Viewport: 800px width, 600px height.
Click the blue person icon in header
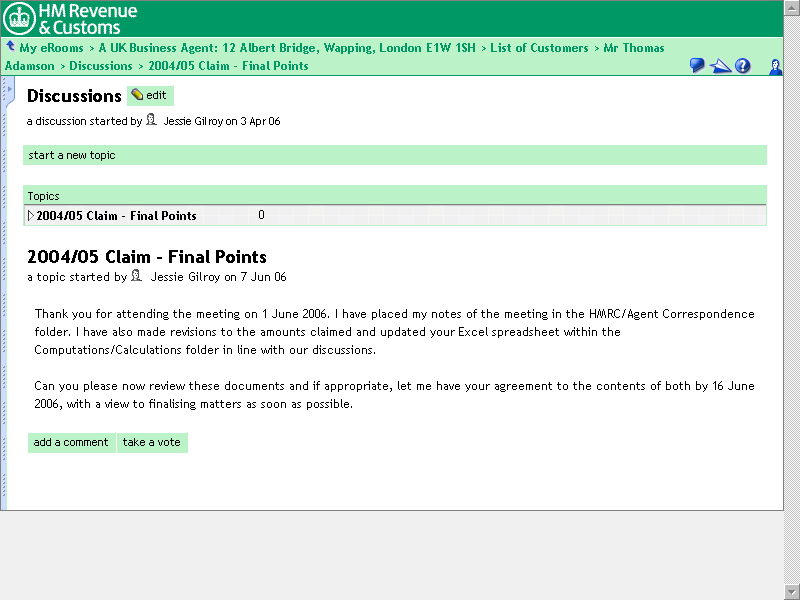point(775,66)
